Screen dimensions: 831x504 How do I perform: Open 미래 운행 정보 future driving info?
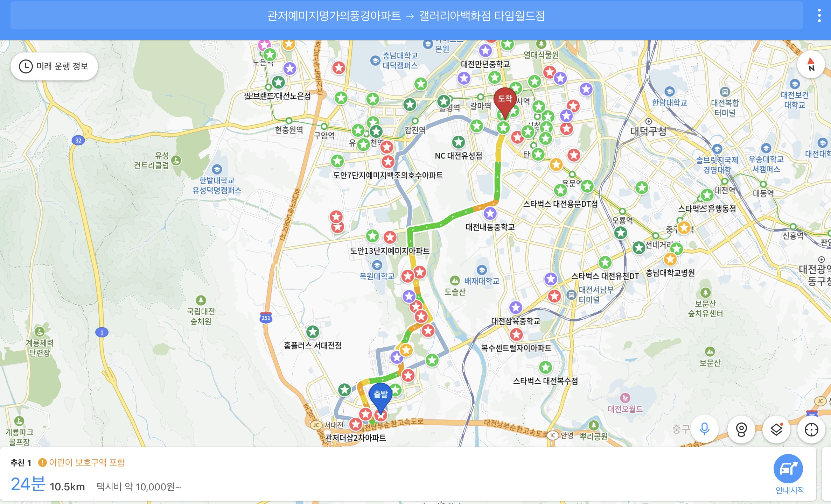coord(54,66)
